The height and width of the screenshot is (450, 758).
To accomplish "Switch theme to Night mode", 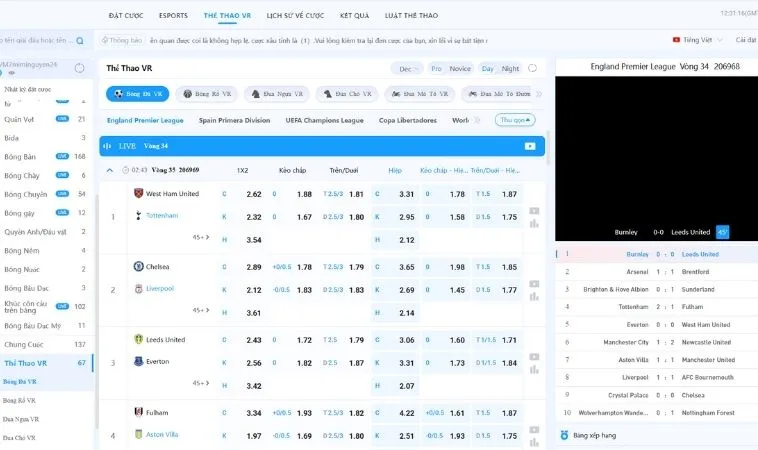I will (x=510, y=69).
